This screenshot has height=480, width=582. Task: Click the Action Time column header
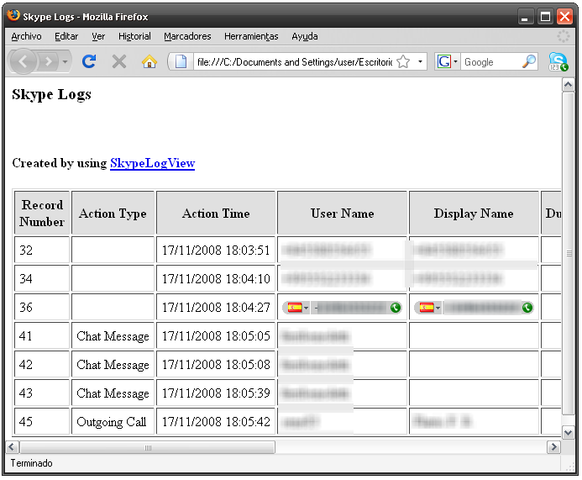[x=216, y=213]
